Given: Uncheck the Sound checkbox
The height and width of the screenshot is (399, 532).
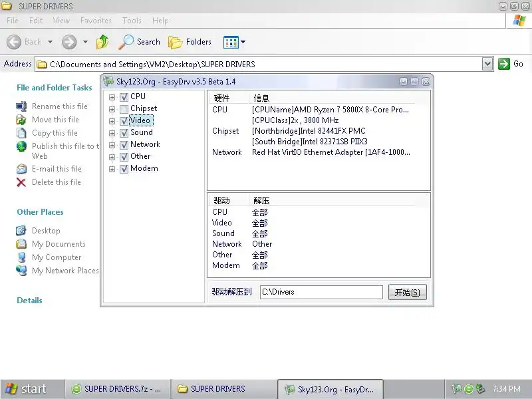Looking at the screenshot, I should (124, 132).
